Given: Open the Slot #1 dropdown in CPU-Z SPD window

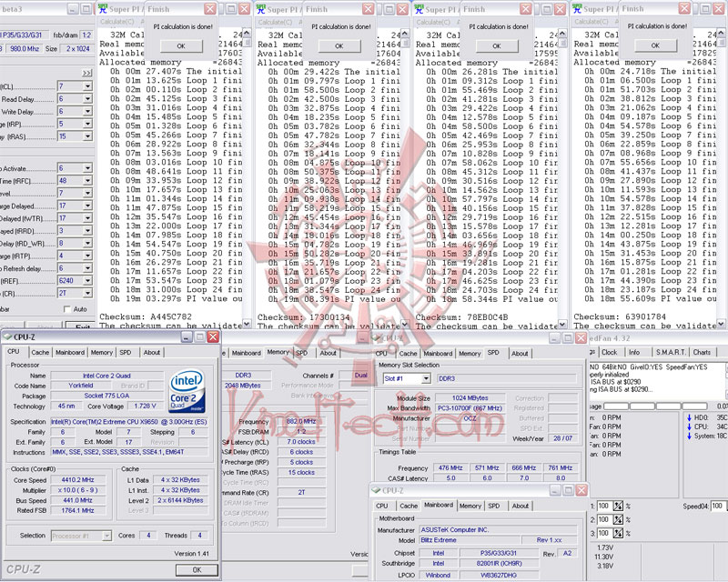Looking at the screenshot, I should 426,378.
